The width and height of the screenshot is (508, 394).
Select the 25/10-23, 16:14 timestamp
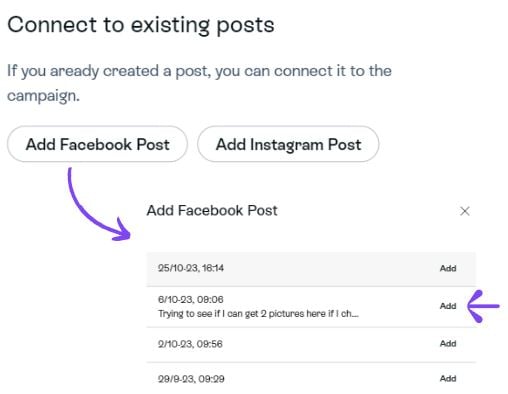click(191, 268)
